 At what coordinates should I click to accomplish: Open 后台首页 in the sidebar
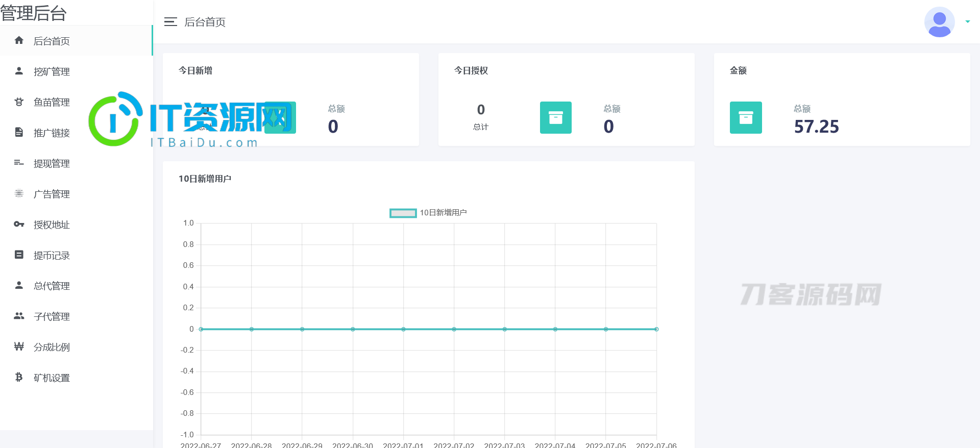click(x=77, y=41)
